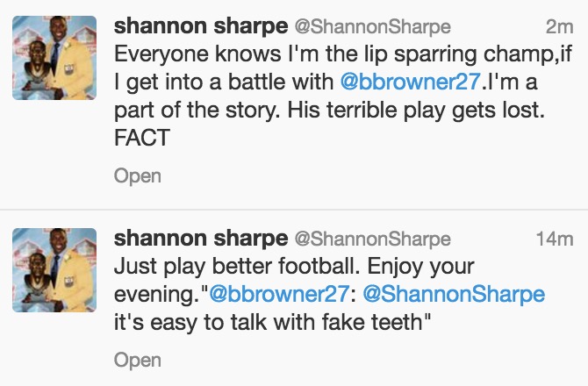Click the word FACT in the first tweet
Image resolution: width=588 pixels, height=386 pixels.
pos(142,138)
